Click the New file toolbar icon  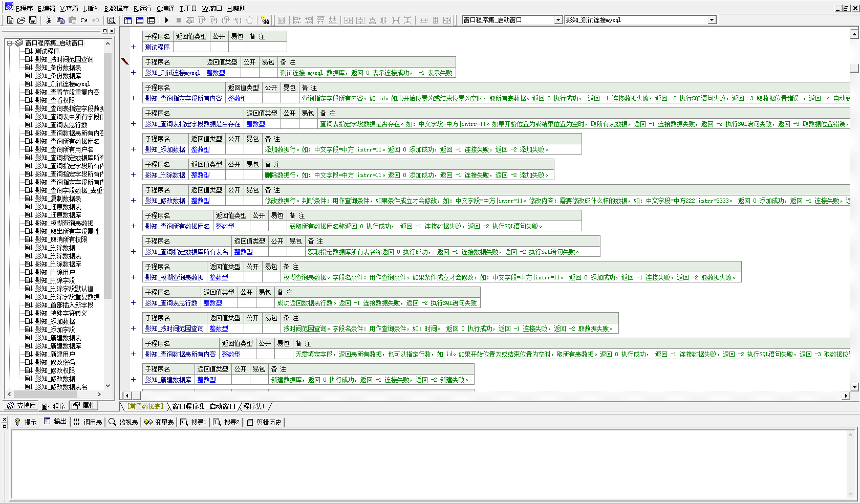10,20
